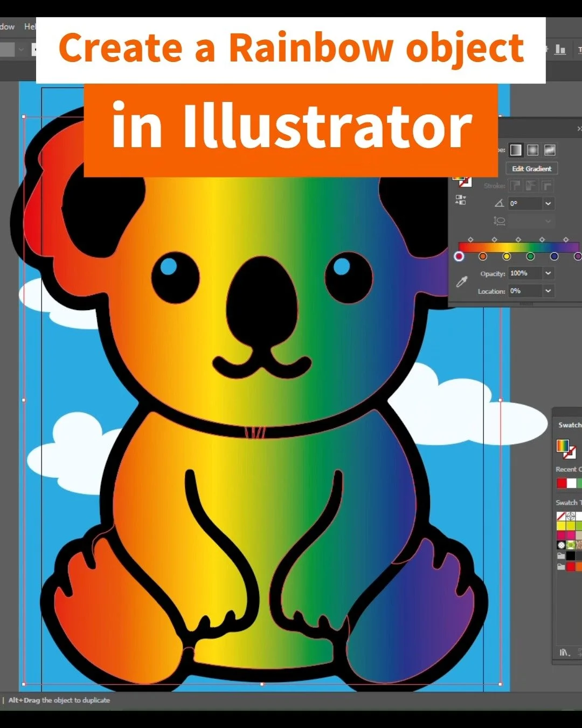The width and height of the screenshot is (582, 728).
Task: Click the Opacity field showing 100%
Action: [x=525, y=273]
